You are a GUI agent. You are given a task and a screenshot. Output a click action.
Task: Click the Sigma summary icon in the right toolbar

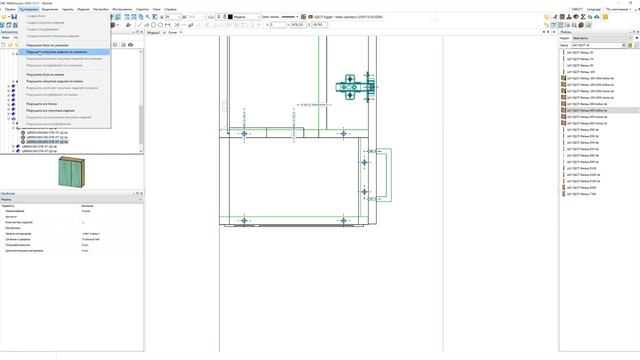click(x=583, y=17)
